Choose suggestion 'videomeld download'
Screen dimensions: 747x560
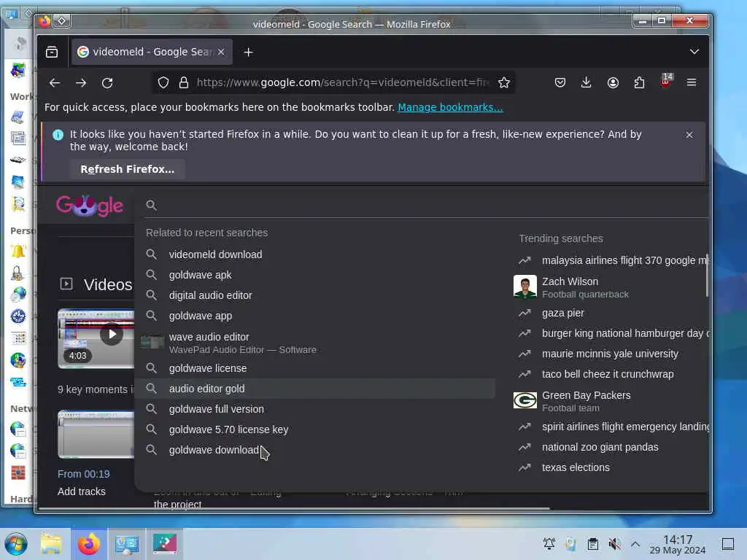tap(314, 254)
